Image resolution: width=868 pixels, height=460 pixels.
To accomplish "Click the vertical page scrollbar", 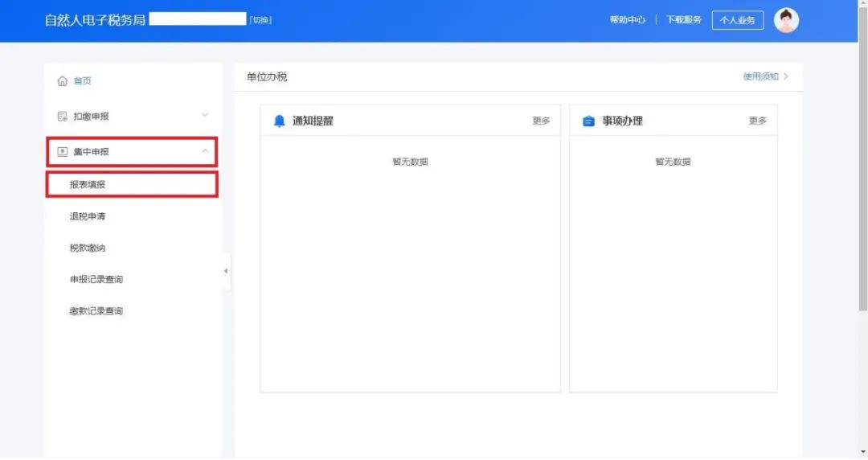I will [863, 161].
